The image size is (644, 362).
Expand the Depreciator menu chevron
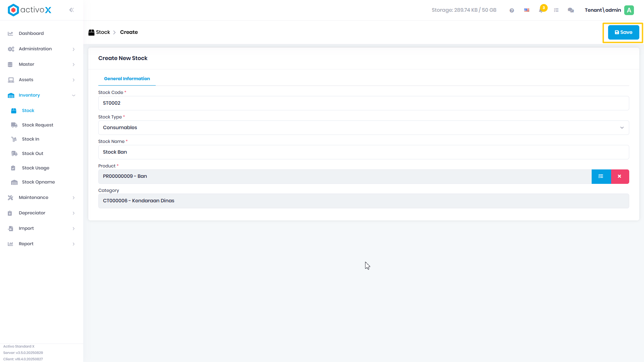[x=73, y=213]
